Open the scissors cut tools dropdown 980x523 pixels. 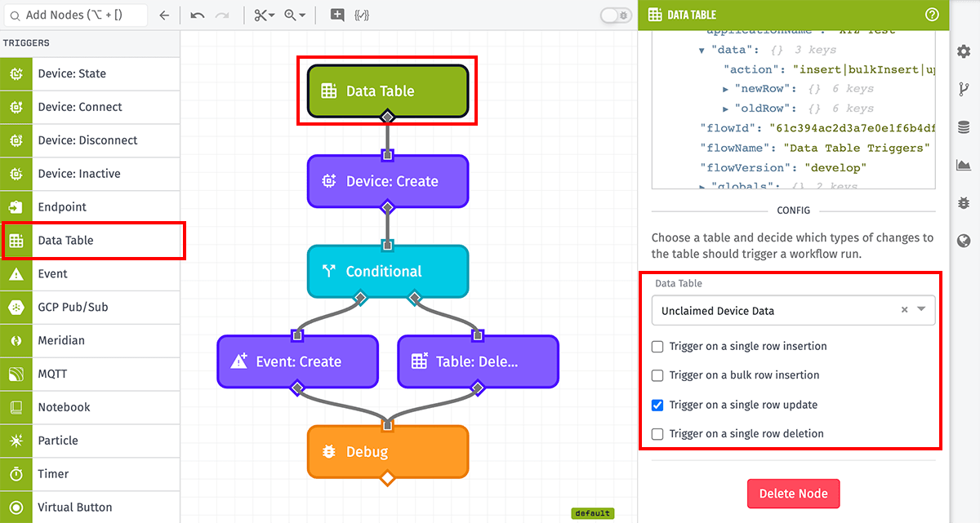click(x=265, y=15)
